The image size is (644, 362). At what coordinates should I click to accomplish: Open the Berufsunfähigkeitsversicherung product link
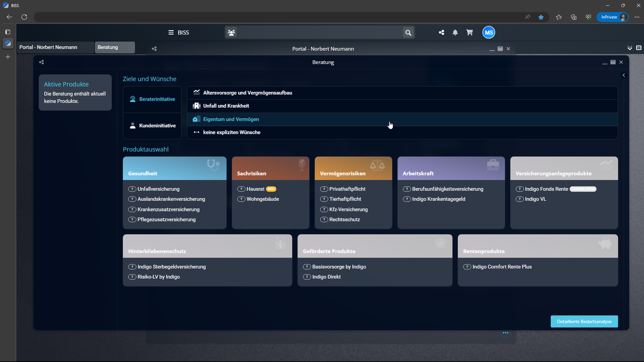point(447,189)
